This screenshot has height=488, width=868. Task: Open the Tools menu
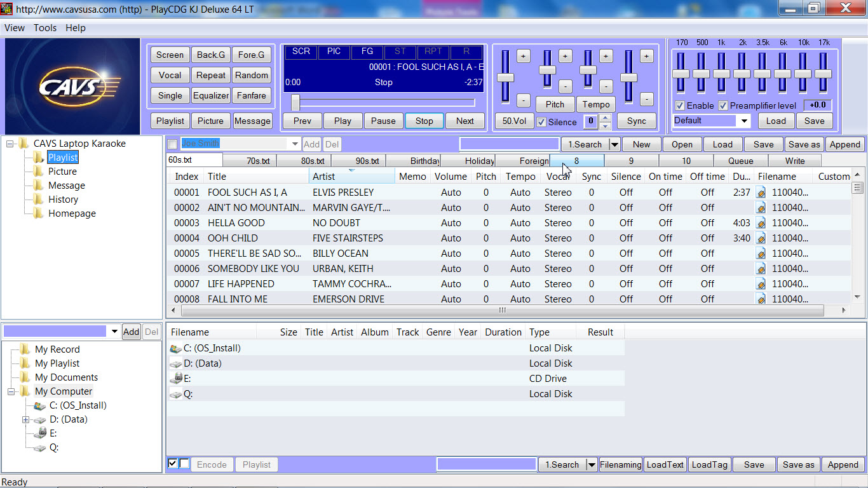(x=45, y=28)
